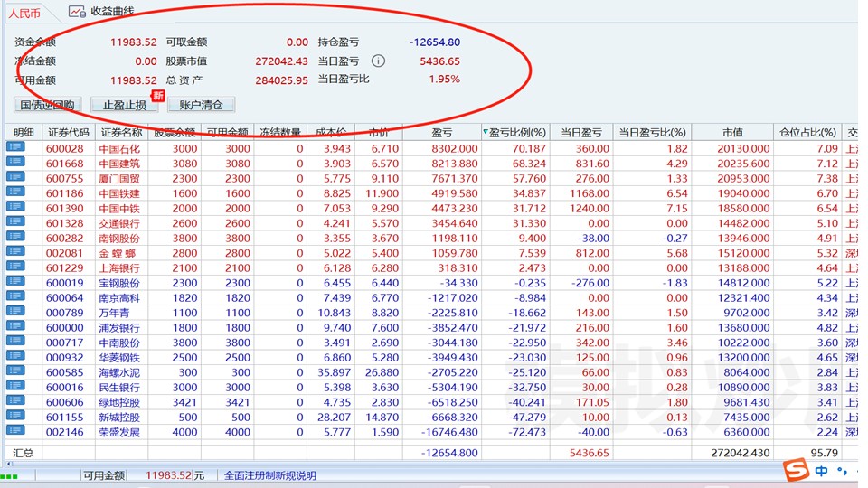
Task: Toggle the 中 Chinese input mode indicator
Action: [822, 471]
